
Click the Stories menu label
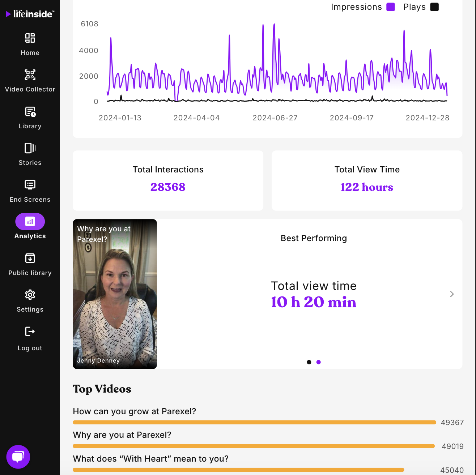point(30,163)
